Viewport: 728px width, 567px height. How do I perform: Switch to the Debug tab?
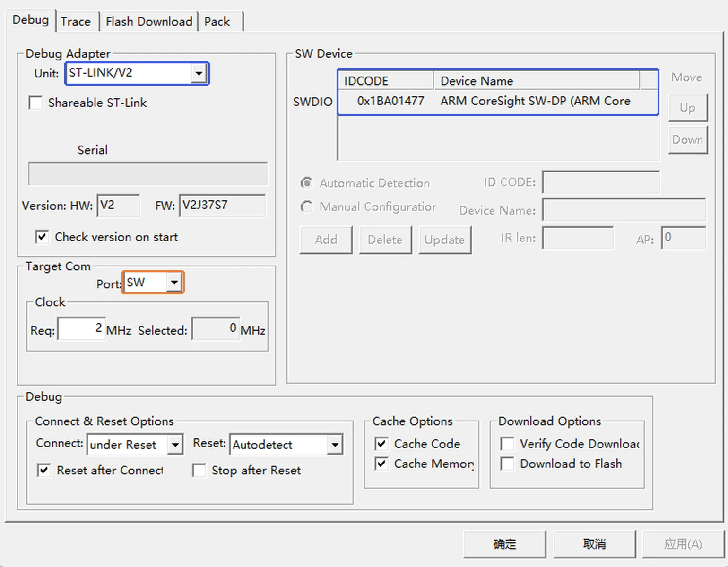pos(31,20)
